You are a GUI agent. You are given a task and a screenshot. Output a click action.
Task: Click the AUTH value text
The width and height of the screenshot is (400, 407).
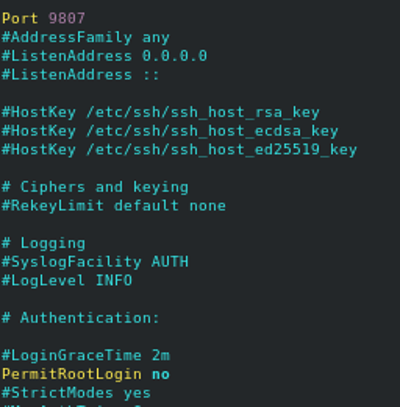coord(170,262)
